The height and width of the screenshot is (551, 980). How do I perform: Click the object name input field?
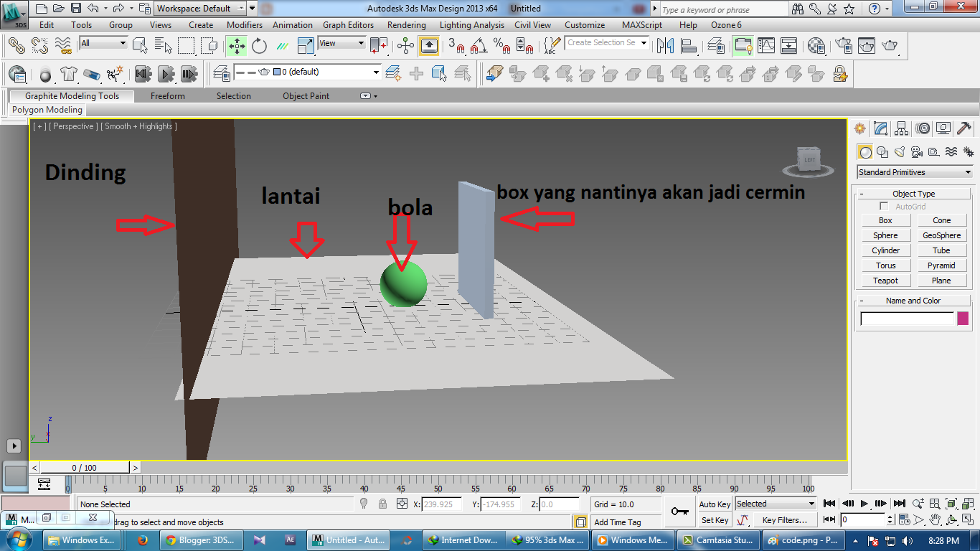coord(907,318)
